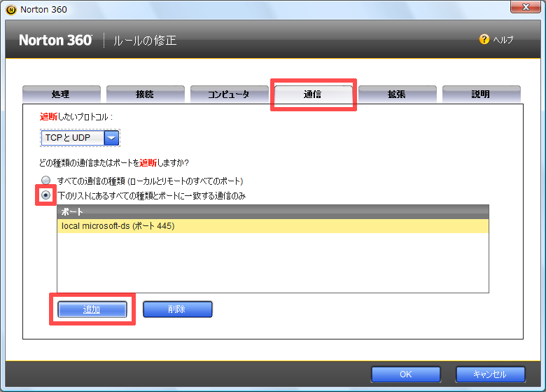
Task: Switch to the 接続 tab
Action: click(145, 94)
